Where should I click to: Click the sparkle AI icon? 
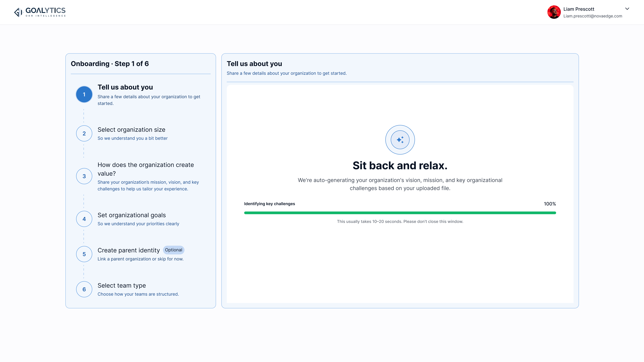click(400, 140)
